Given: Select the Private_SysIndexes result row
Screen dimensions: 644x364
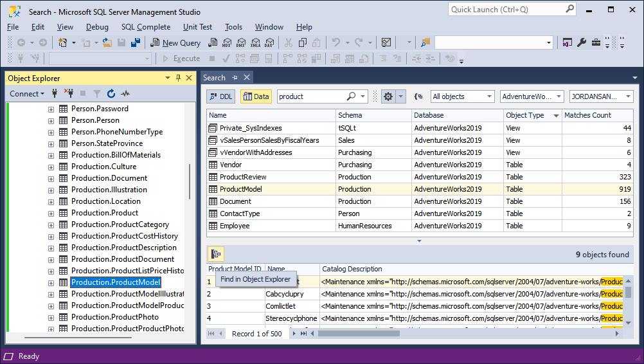Looking at the screenshot, I should (x=420, y=128).
